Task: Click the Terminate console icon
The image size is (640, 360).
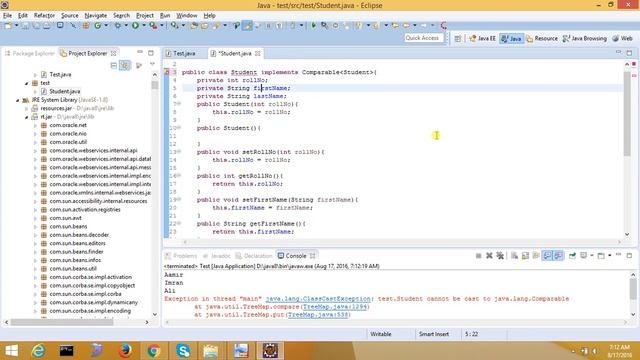Action: 478,256
